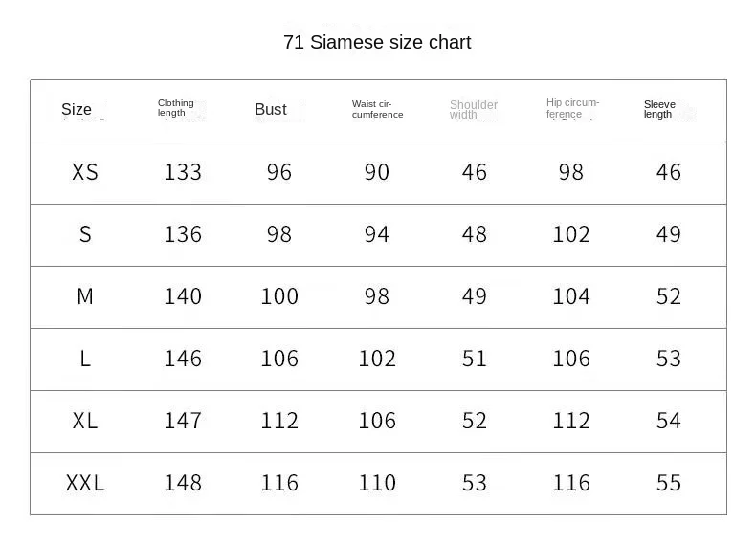The image size is (756, 545).
Task: Click the XL size row label
Action: click(x=85, y=421)
